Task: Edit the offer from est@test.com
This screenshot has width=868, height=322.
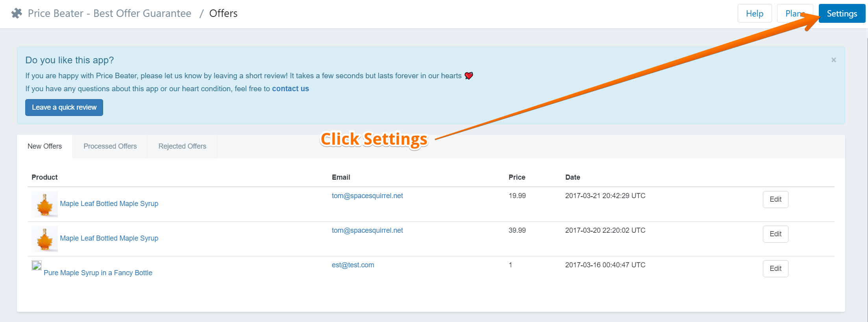Action: [x=775, y=269]
